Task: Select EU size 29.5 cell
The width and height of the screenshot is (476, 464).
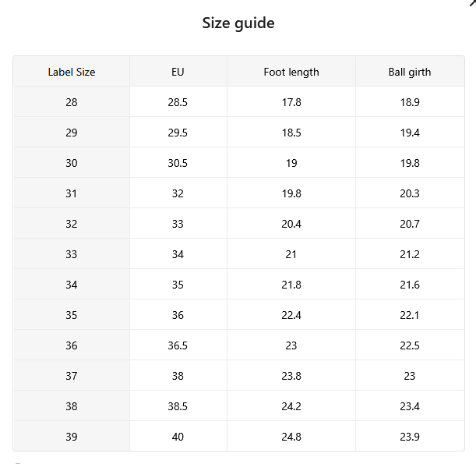Action: (x=178, y=132)
